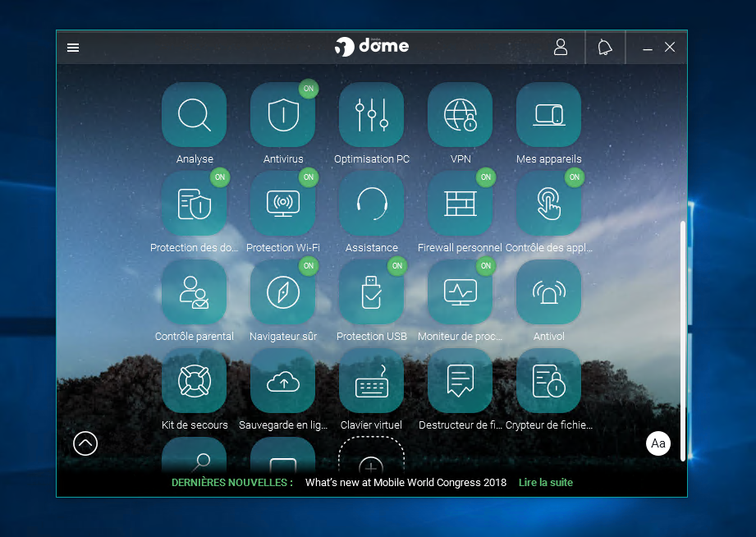Click the Antivol label text
This screenshot has width=756, height=537.
pyautogui.click(x=548, y=337)
